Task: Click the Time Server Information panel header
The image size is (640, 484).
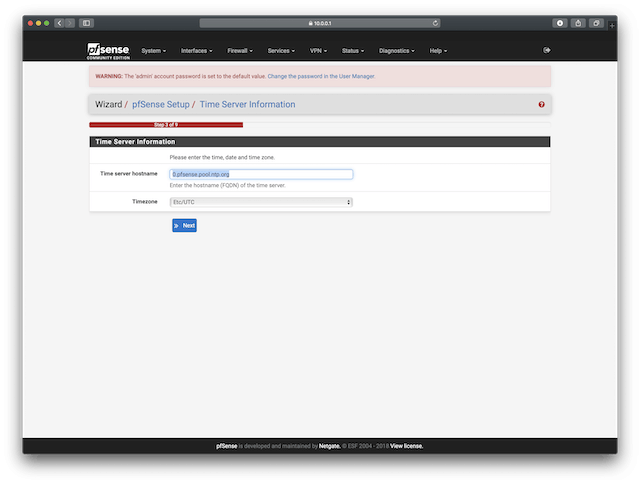Action: (320, 142)
